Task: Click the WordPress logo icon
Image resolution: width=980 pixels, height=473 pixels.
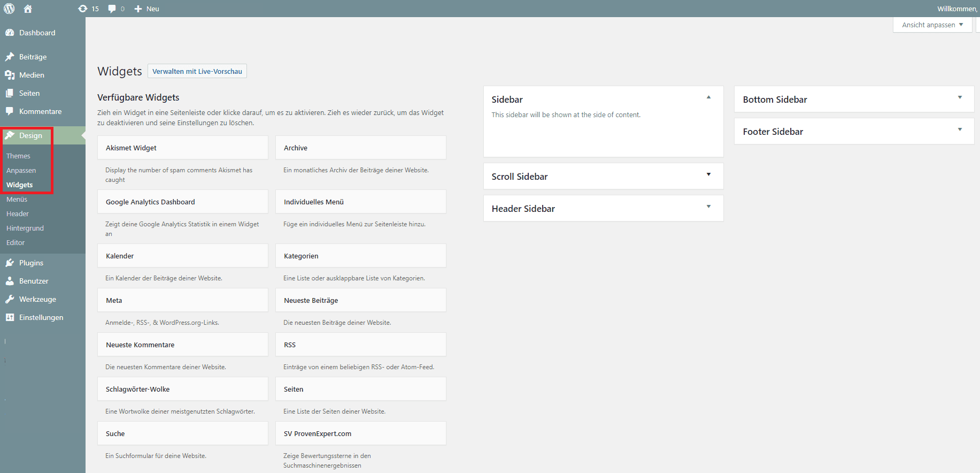Action: click(9, 9)
